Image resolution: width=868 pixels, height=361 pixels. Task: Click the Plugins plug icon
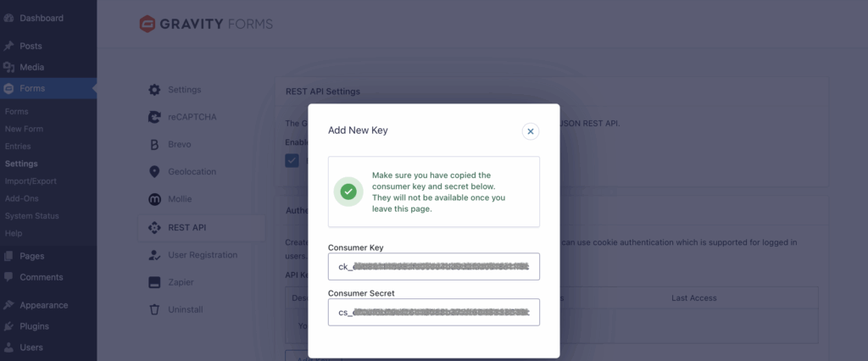tap(8, 326)
